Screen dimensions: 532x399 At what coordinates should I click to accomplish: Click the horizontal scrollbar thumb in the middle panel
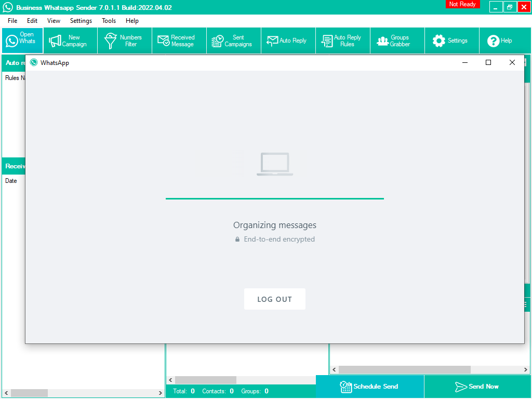pyautogui.click(x=206, y=380)
